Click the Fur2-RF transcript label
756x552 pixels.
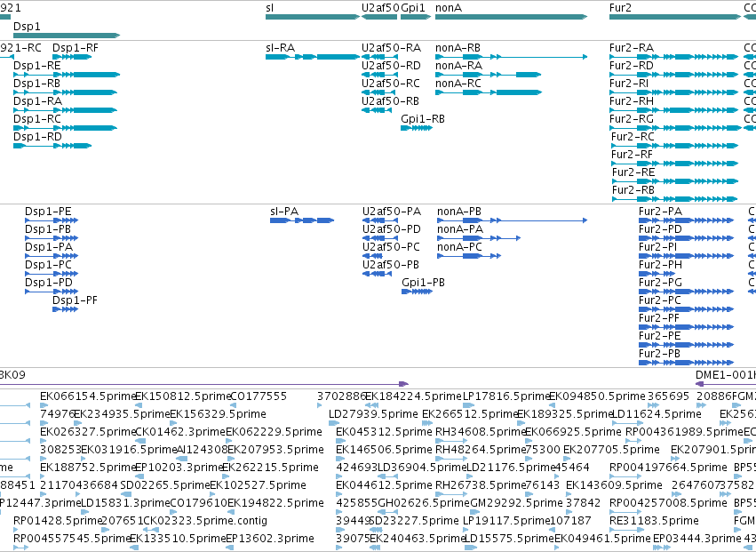(x=633, y=155)
